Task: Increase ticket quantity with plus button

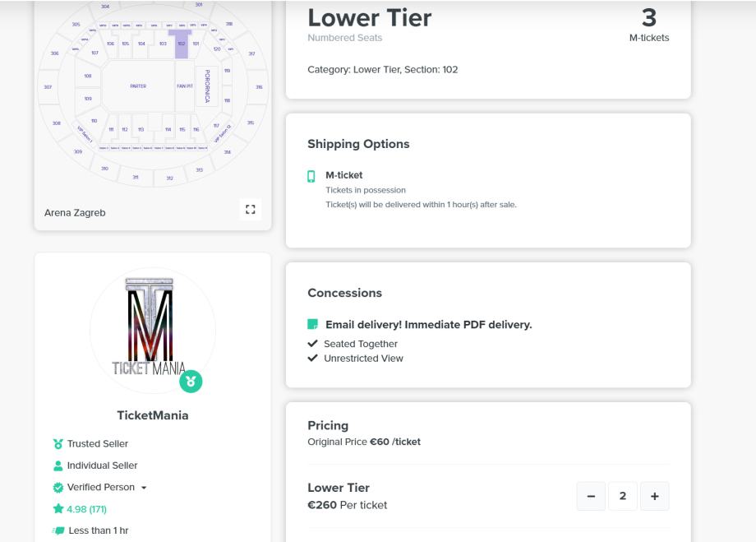Action: click(655, 496)
